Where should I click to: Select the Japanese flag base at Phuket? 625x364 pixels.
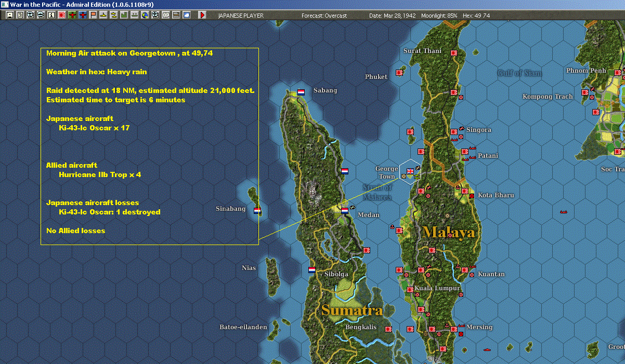(x=399, y=73)
